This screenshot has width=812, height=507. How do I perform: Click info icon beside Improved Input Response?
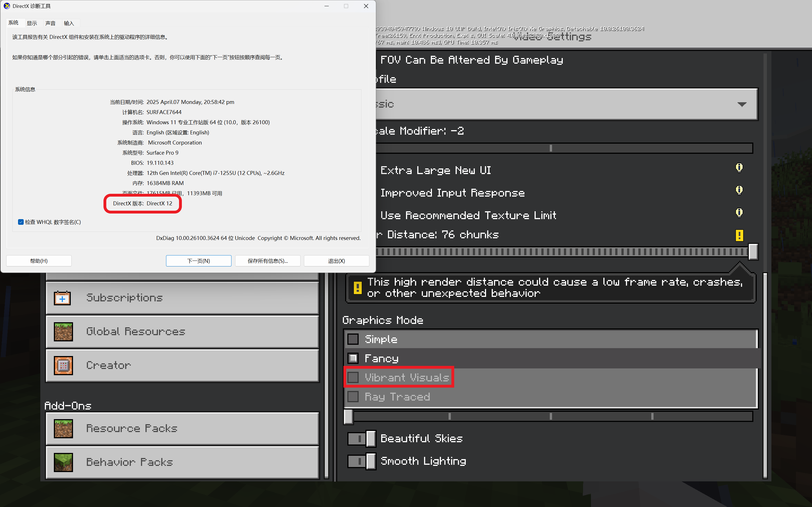click(x=739, y=190)
